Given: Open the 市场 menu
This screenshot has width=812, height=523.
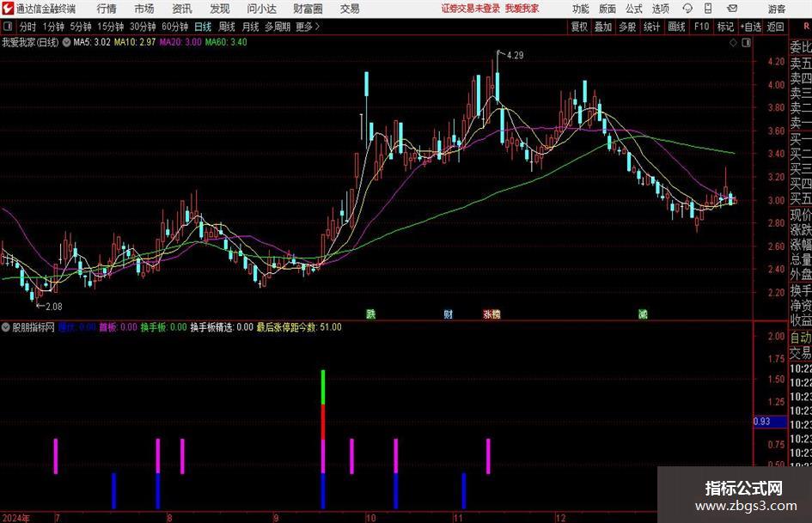Looking at the screenshot, I should coord(144,9).
